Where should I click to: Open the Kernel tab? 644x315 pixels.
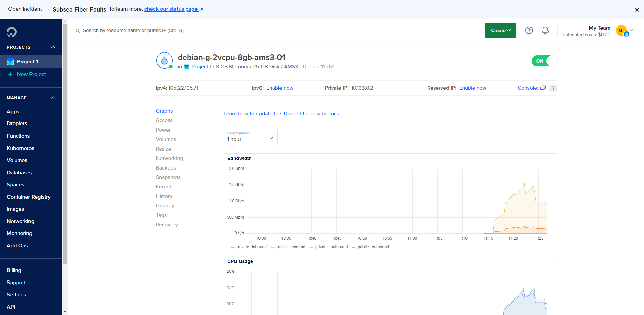(163, 187)
